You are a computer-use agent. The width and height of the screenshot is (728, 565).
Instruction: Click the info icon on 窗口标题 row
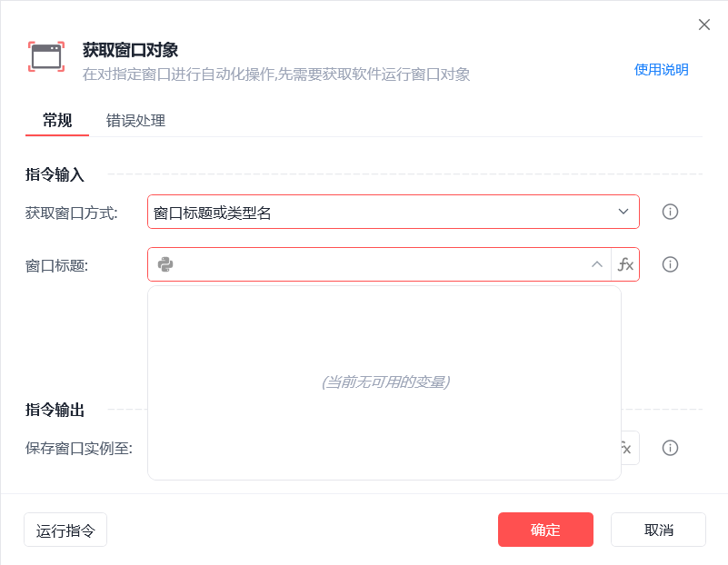point(671,264)
